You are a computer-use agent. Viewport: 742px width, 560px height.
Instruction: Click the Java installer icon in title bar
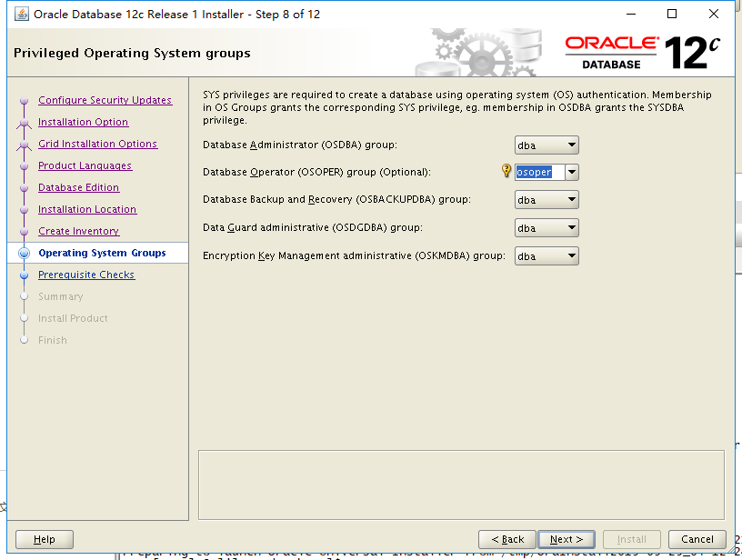coord(22,15)
